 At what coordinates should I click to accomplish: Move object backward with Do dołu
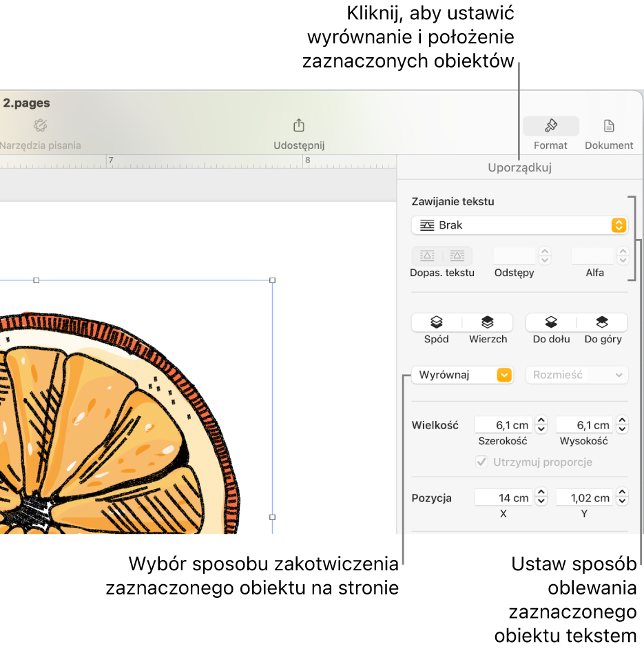click(551, 322)
